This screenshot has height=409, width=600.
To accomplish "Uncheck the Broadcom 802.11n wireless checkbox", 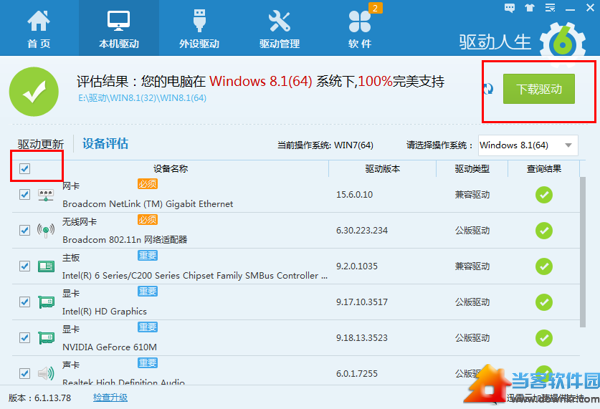I will (24, 230).
